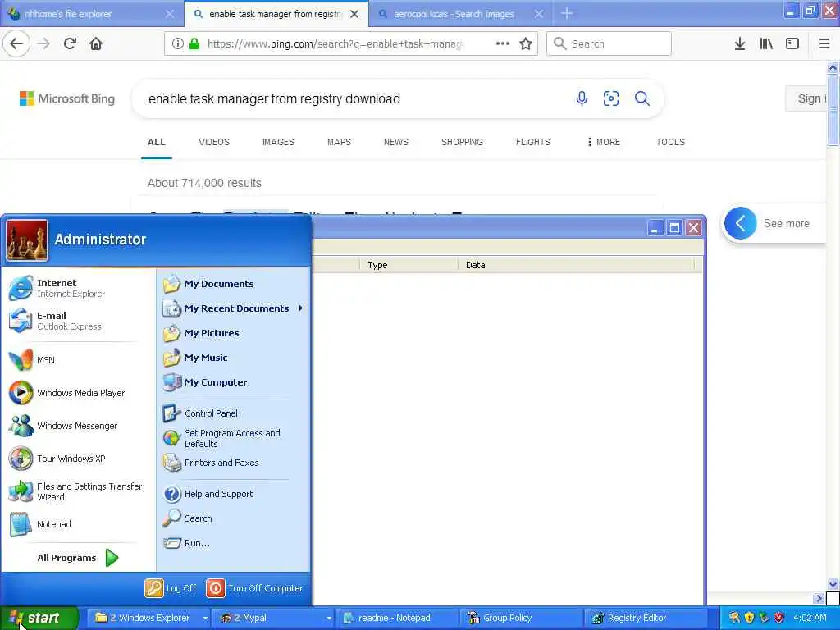
Task: Open My Music folder
Action: [195, 358]
